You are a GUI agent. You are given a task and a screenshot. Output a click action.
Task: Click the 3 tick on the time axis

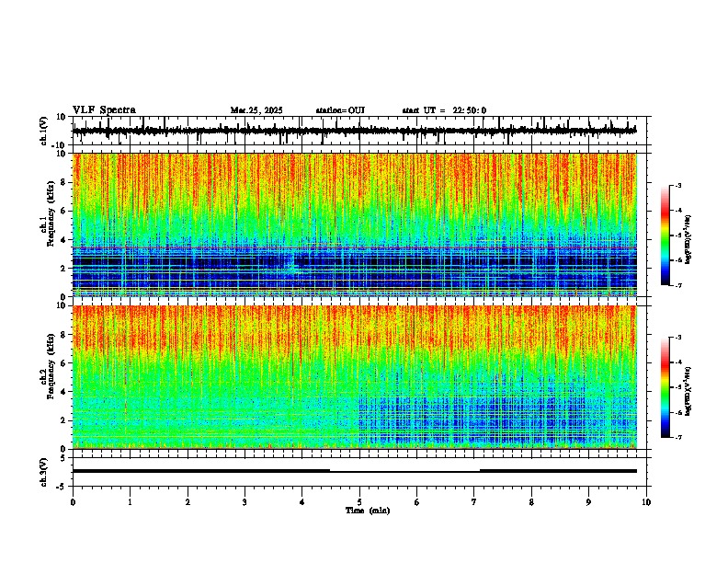(x=245, y=502)
